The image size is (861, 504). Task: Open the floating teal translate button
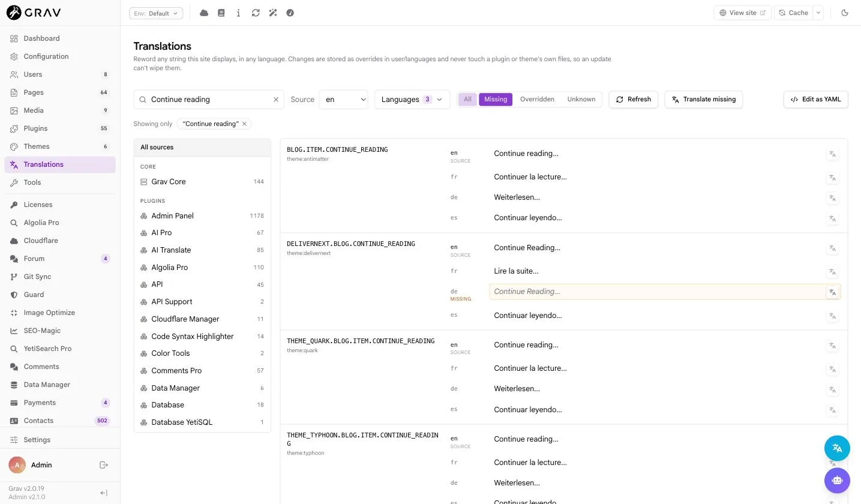coord(837,448)
